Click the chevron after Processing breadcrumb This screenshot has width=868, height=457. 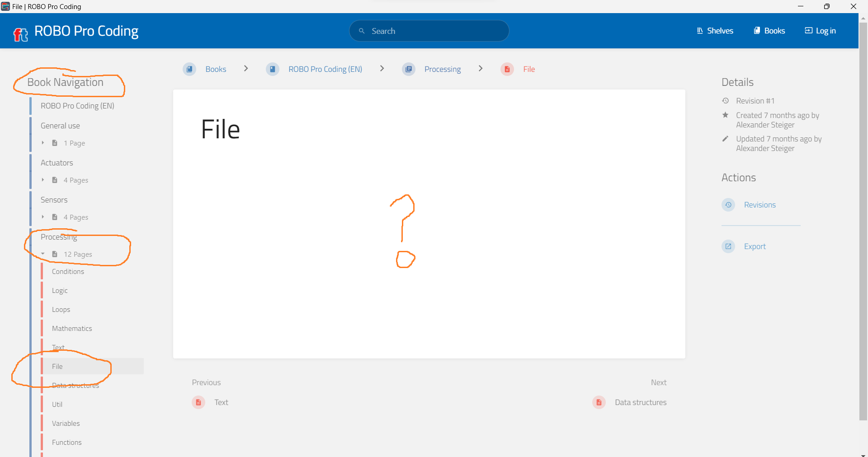point(481,68)
